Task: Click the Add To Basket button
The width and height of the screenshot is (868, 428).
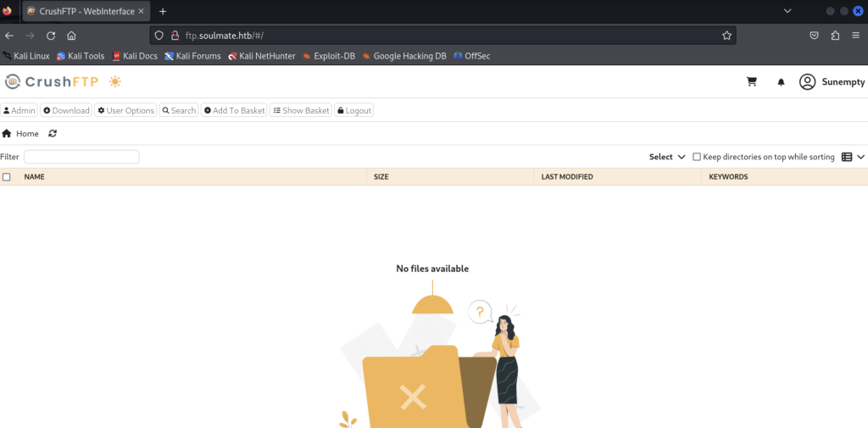Action: point(234,110)
